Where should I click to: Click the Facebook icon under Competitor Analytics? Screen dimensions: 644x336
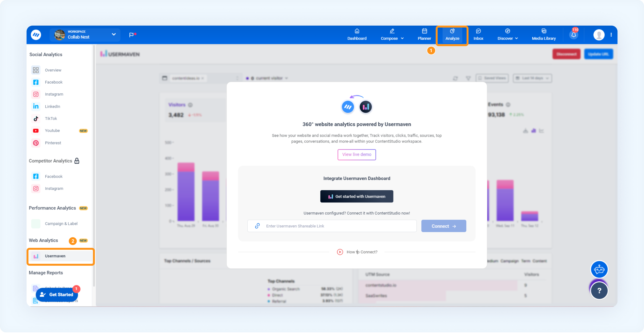pos(36,176)
